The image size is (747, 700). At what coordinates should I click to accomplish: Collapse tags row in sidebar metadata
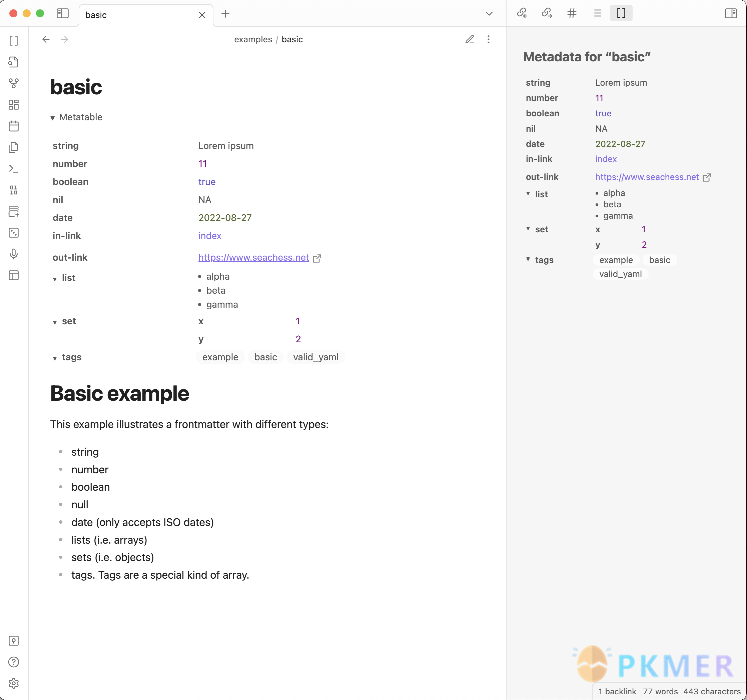(528, 259)
